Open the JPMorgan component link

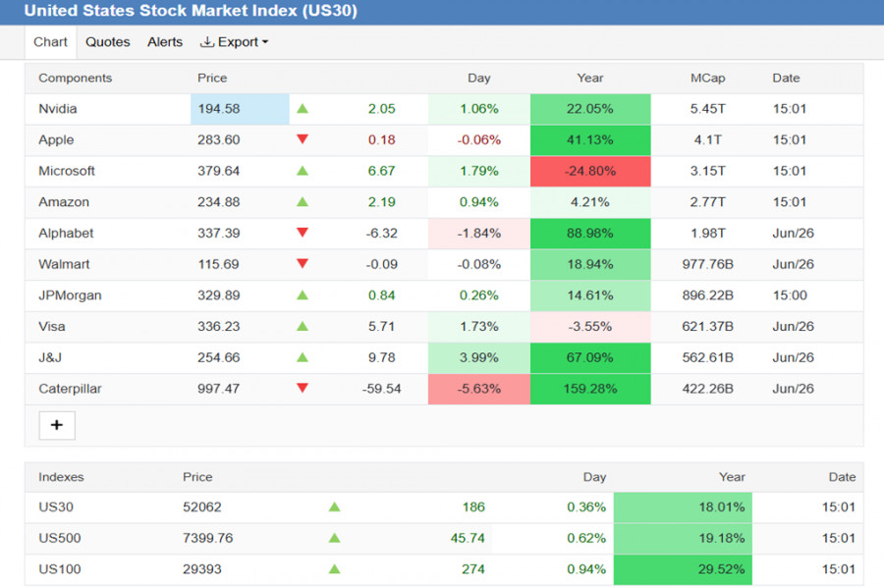pos(70,295)
